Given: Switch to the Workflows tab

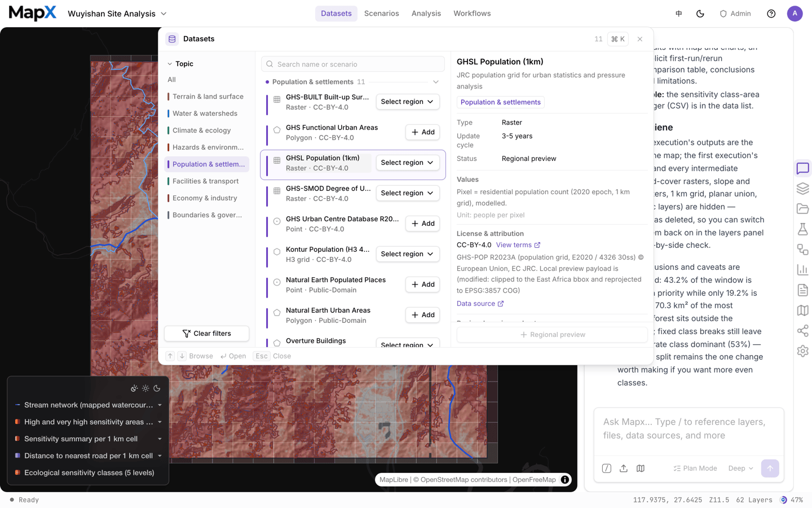Looking at the screenshot, I should (472, 14).
